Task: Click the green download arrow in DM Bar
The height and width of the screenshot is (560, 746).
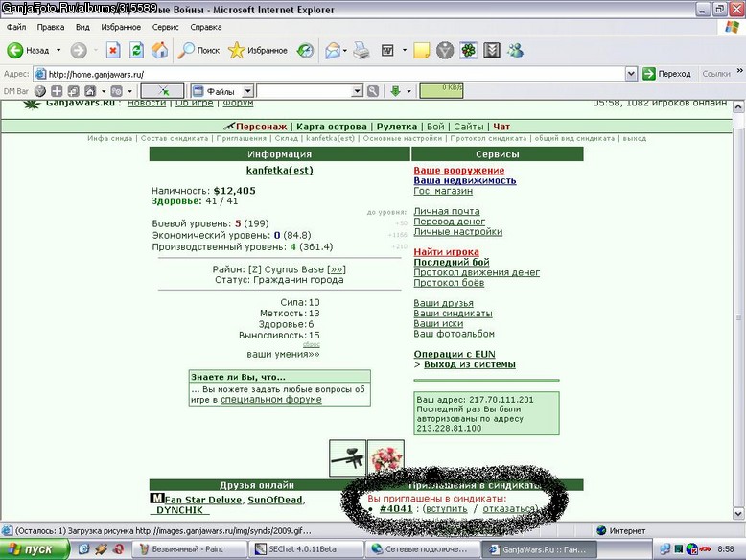Action: point(395,91)
